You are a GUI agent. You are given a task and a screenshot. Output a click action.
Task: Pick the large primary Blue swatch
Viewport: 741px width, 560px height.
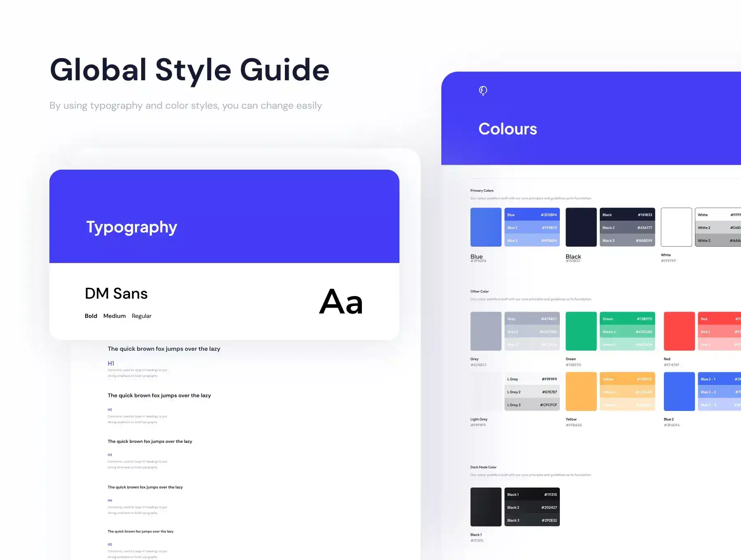tap(486, 227)
